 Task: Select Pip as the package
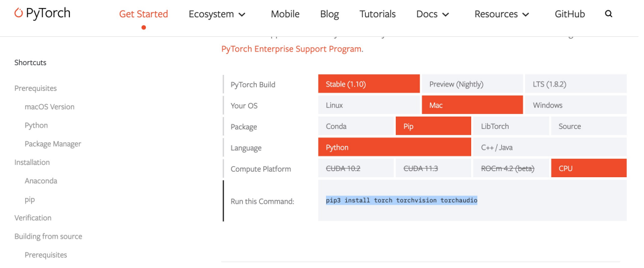pos(433,126)
